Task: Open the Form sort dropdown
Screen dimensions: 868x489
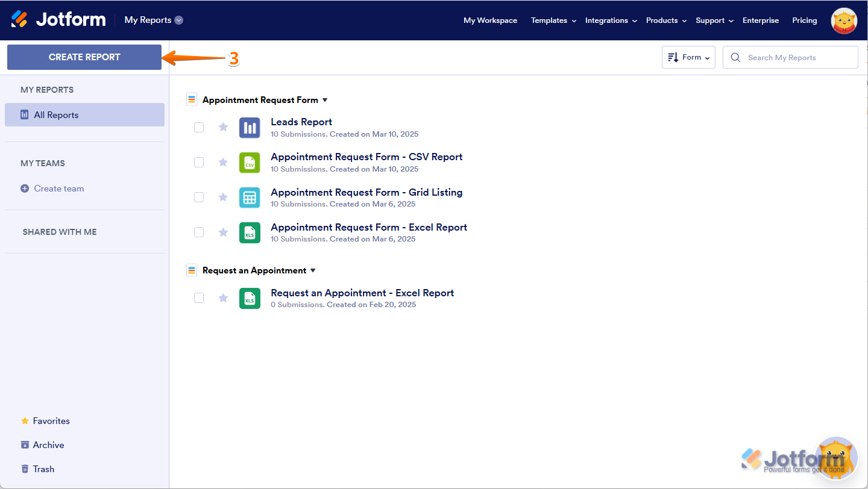Action: pos(688,57)
